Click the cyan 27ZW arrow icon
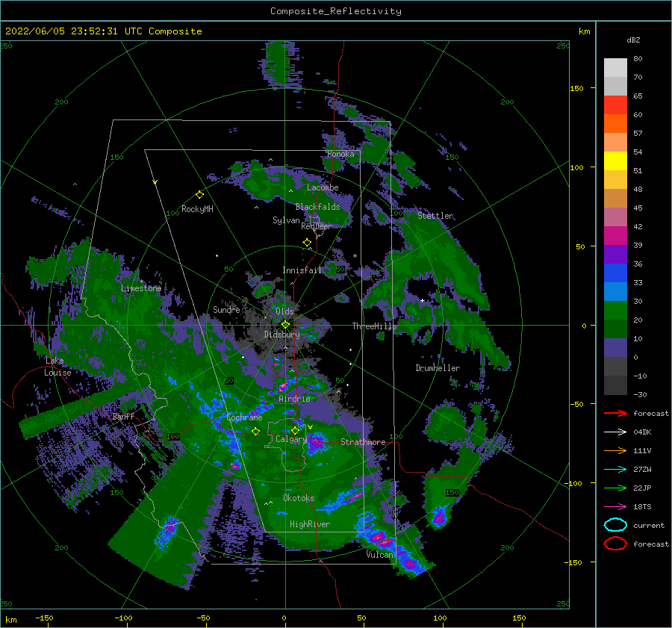This screenshot has width=672, height=628. 615,470
